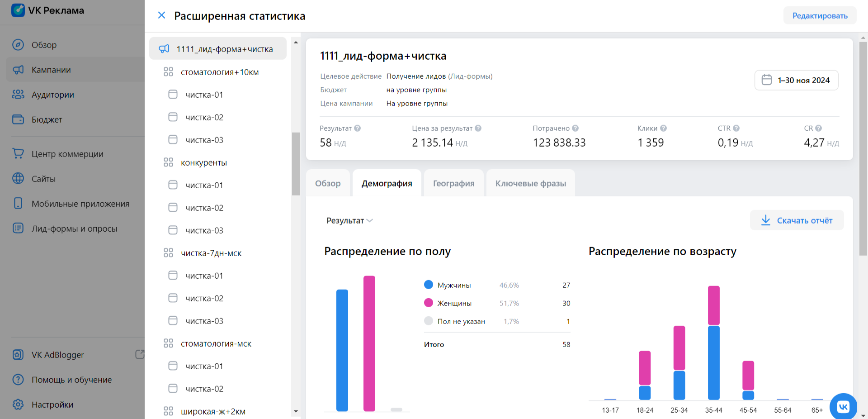Switch to География tab
868x419 pixels.
[x=454, y=183]
